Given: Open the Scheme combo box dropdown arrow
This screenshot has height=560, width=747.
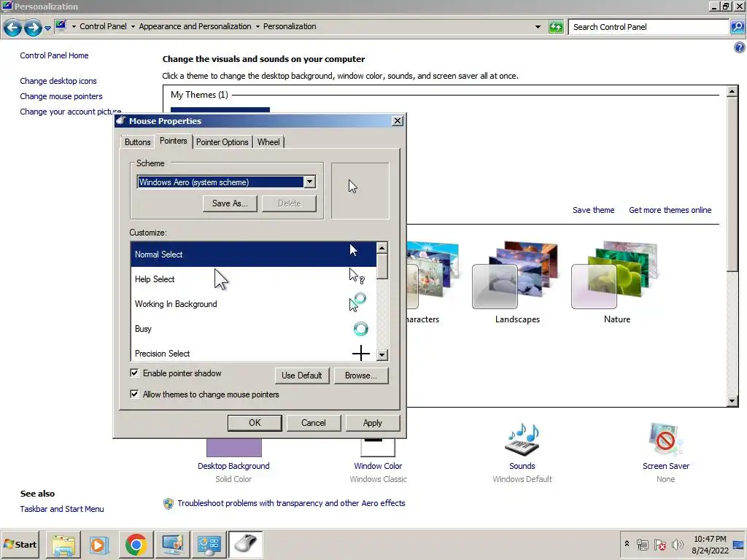Looking at the screenshot, I should [309, 182].
